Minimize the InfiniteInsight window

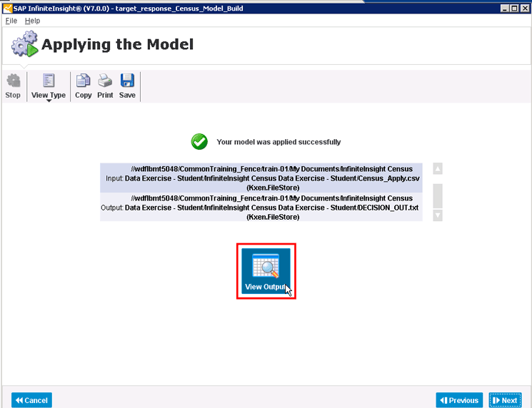[505, 8]
